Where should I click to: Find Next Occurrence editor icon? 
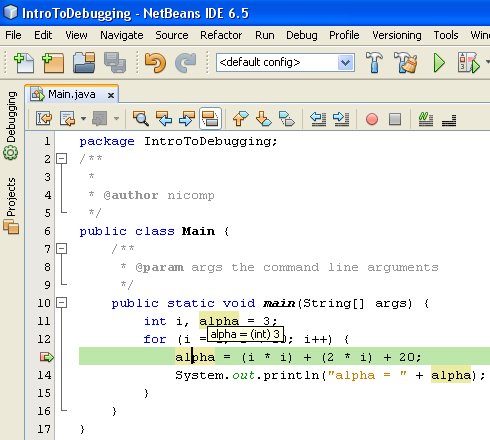pyautogui.click(x=187, y=119)
